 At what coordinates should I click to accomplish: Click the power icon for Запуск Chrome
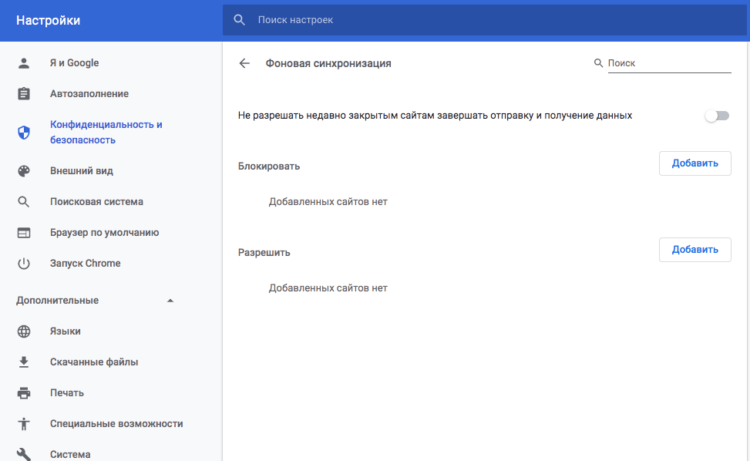point(23,263)
